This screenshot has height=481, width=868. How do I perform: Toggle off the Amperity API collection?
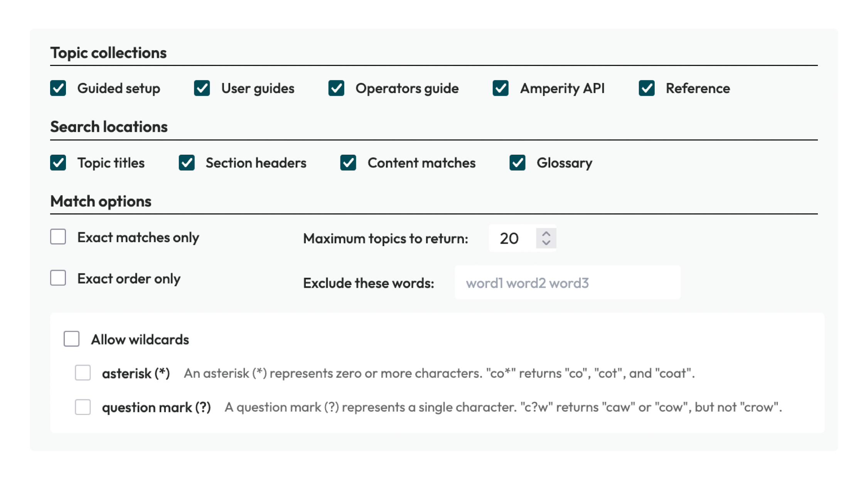(501, 88)
